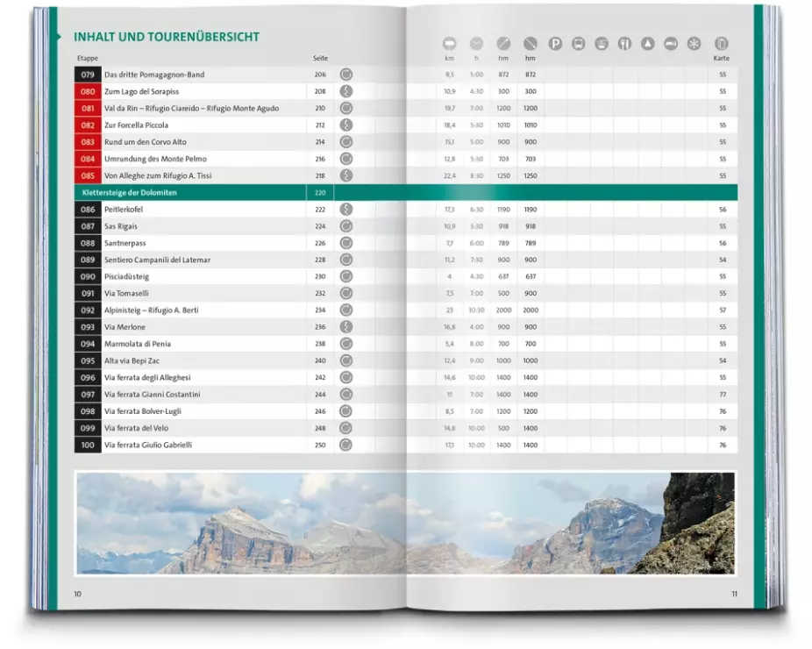Click the ascent icon above first hm
This screenshot has width=812, height=649.
pyautogui.click(x=503, y=43)
